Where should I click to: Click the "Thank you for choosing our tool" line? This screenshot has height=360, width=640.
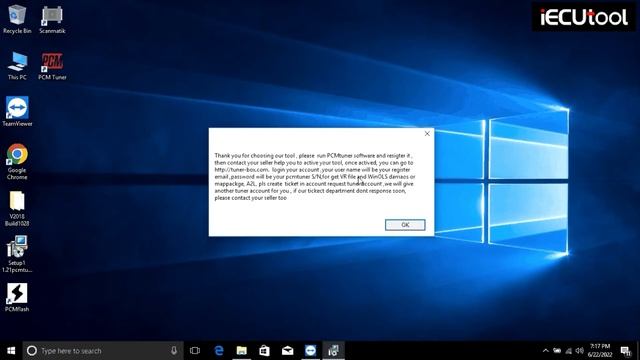313,156
